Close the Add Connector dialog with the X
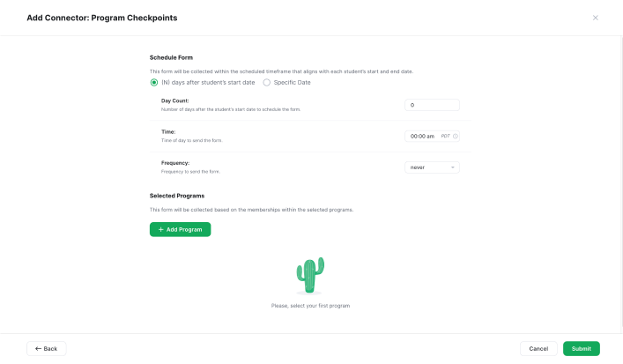The width and height of the screenshot is (623, 364). pos(595,18)
